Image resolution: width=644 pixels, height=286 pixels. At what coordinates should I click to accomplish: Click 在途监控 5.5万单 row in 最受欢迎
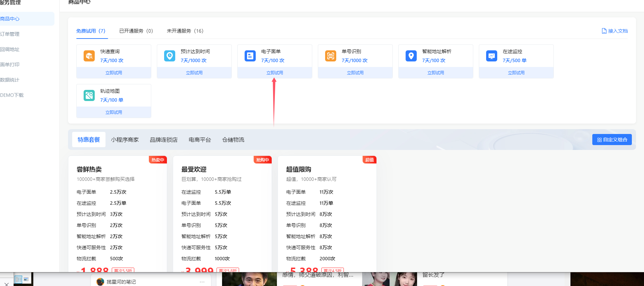tap(206, 192)
